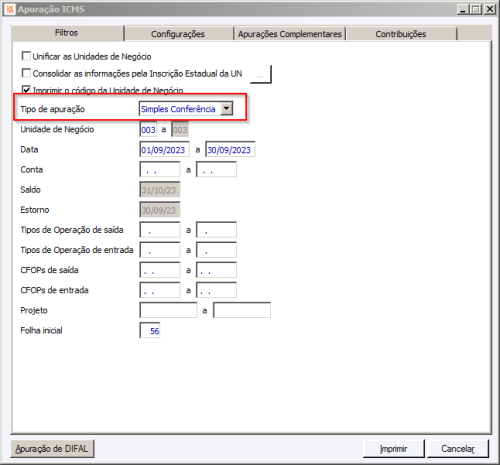500x465 pixels.
Task: Close the Apuração ICMS window
Action: click(x=490, y=9)
